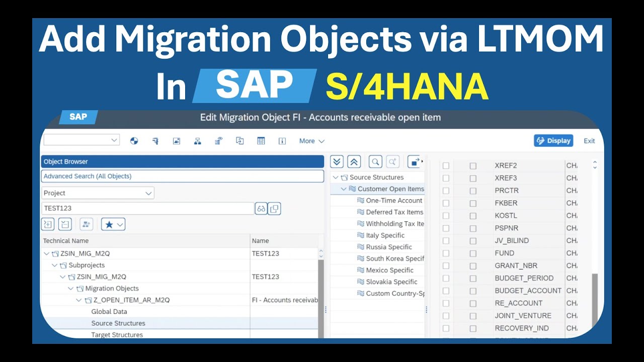Screen dimensions: 644x362
Task: Click the Exit button
Action: tap(589, 141)
